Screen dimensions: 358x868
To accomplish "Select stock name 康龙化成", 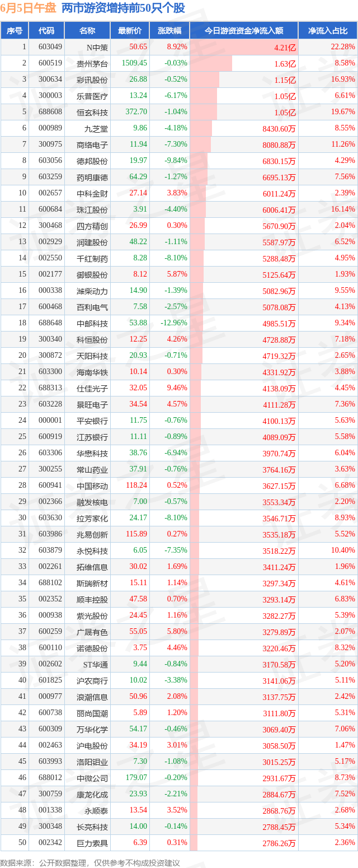I will (x=92, y=794).
